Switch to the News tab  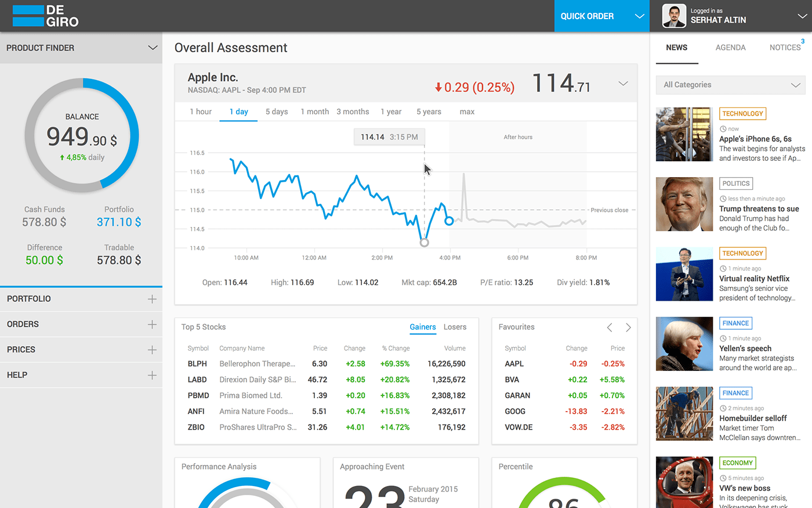(x=677, y=48)
